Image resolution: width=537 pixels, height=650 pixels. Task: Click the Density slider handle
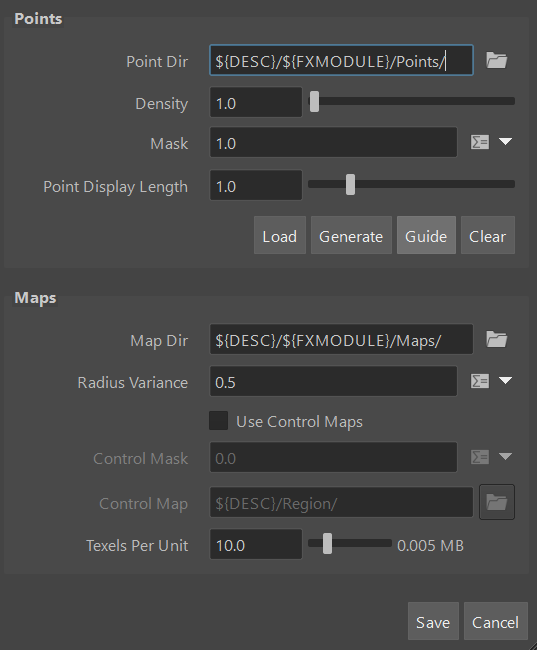click(x=314, y=102)
